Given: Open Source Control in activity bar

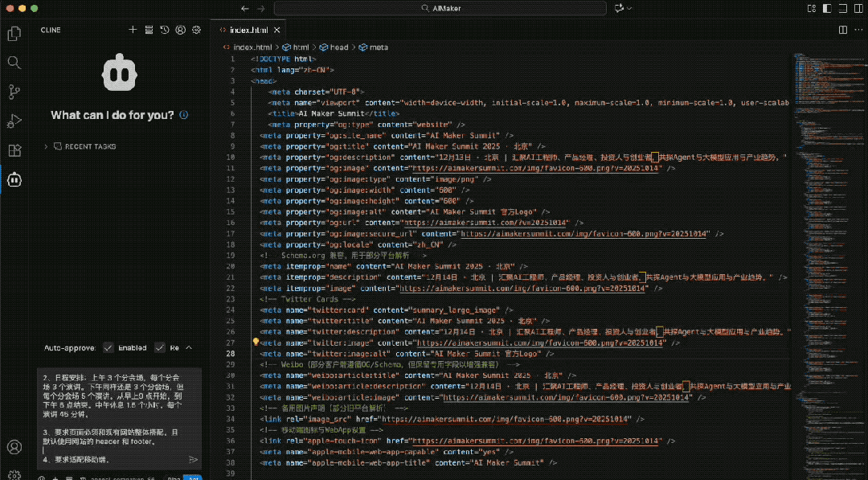Looking at the screenshot, I should (14, 92).
